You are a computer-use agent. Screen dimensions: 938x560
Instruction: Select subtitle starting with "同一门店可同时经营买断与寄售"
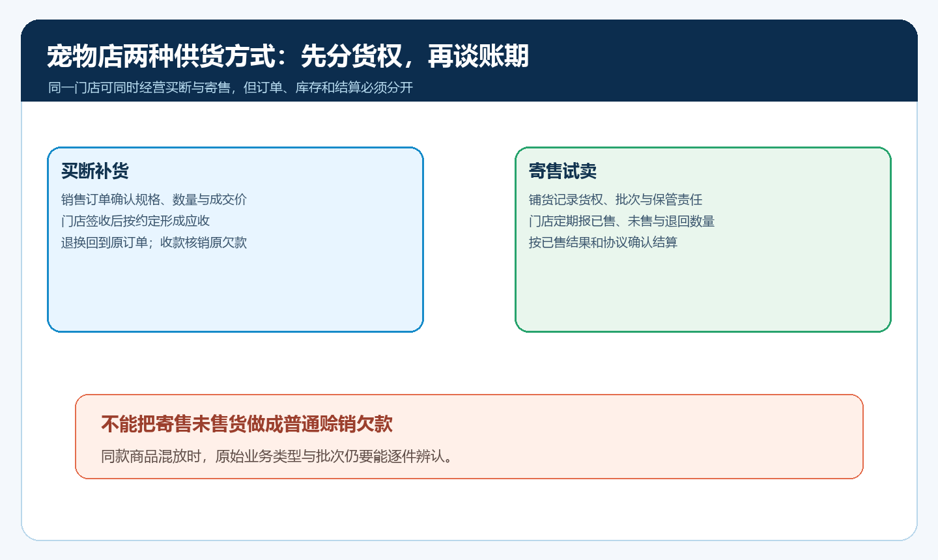pos(231,87)
